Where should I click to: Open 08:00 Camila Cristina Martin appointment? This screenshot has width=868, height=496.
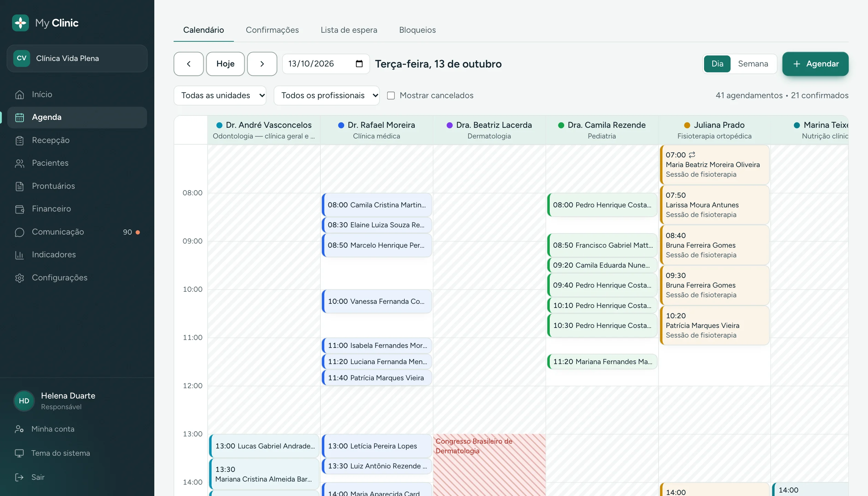(x=377, y=205)
